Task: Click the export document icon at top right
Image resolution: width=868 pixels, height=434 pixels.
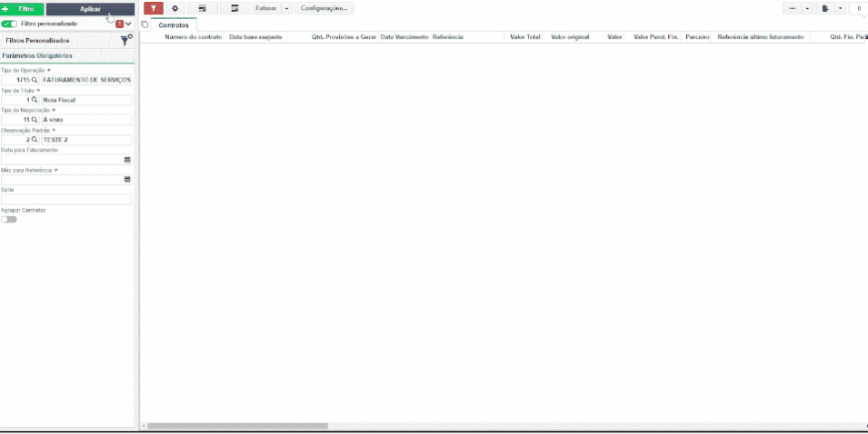Action: point(825,8)
